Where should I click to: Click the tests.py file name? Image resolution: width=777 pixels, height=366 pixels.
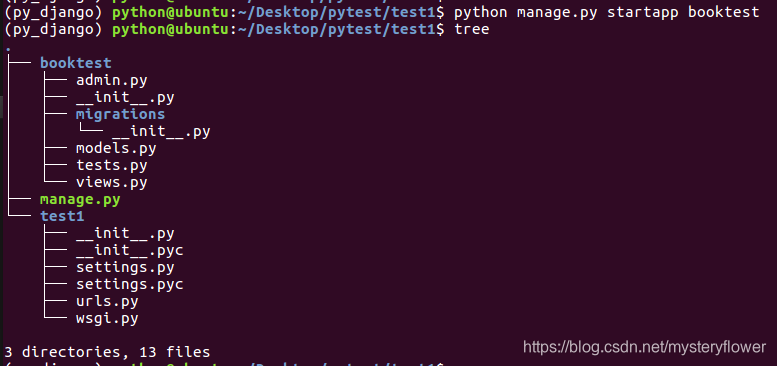click(x=111, y=165)
